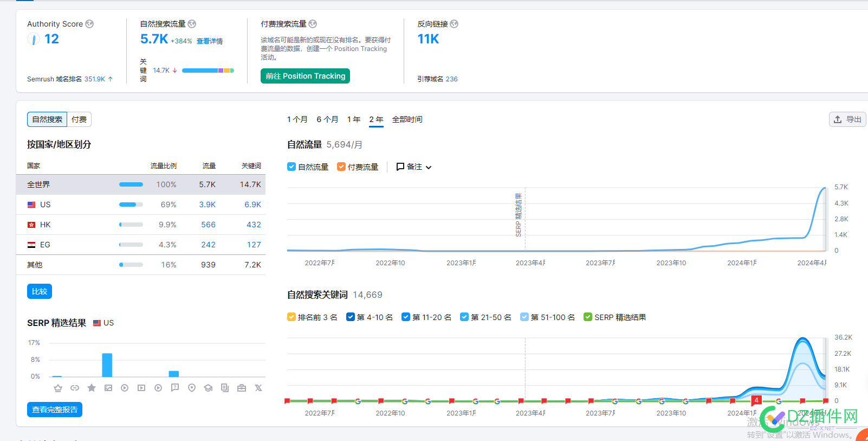Click the US flag beside SERP 精选结果 heading
Image resolution: width=868 pixels, height=441 pixels.
(x=97, y=323)
